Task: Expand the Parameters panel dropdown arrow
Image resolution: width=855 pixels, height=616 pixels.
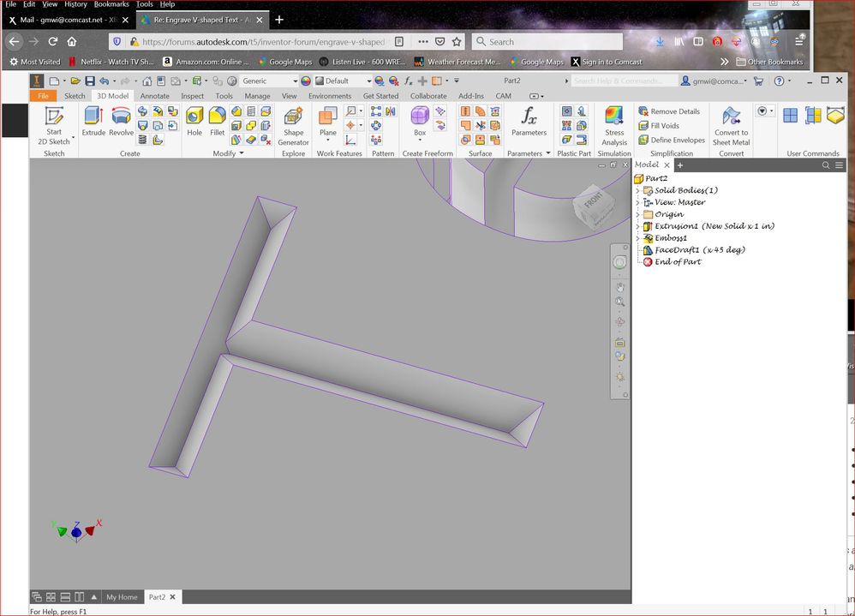Action: tap(548, 153)
